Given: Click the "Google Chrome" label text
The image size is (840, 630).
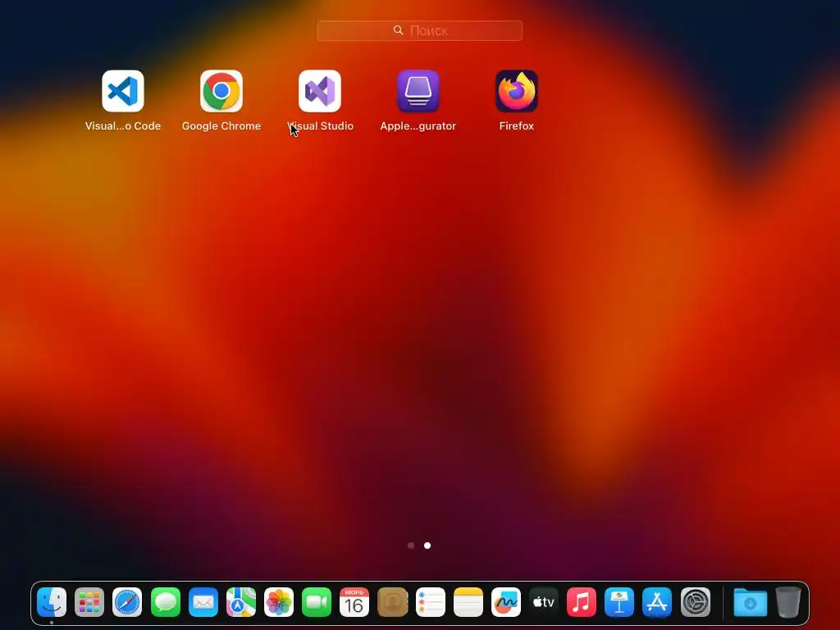Looking at the screenshot, I should [x=221, y=126].
